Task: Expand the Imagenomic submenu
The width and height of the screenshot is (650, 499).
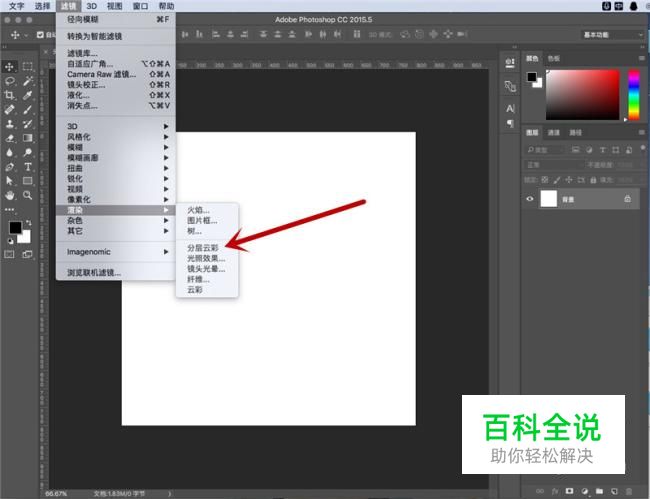Action: click(x=116, y=252)
